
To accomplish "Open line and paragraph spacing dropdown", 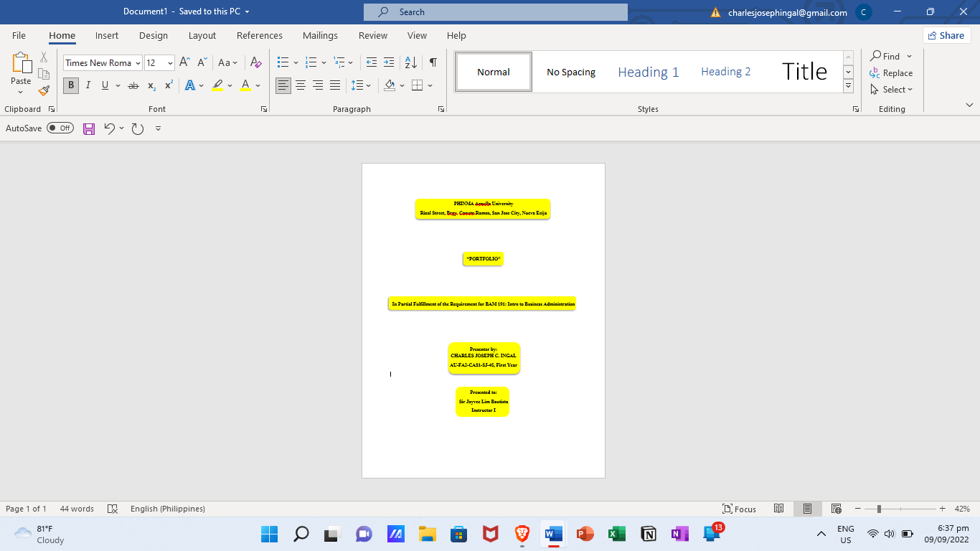I will [x=361, y=85].
